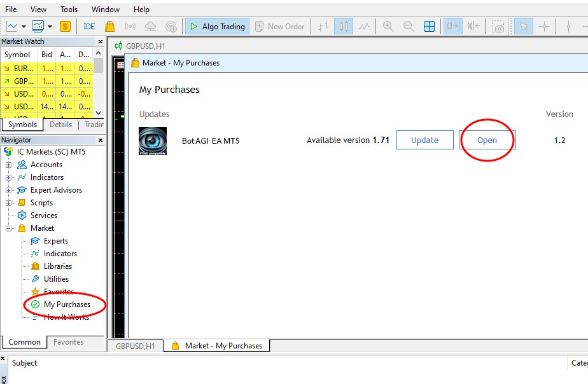This screenshot has width=588, height=384.
Task: Click the dollar sign trading icon
Action: click(66, 27)
